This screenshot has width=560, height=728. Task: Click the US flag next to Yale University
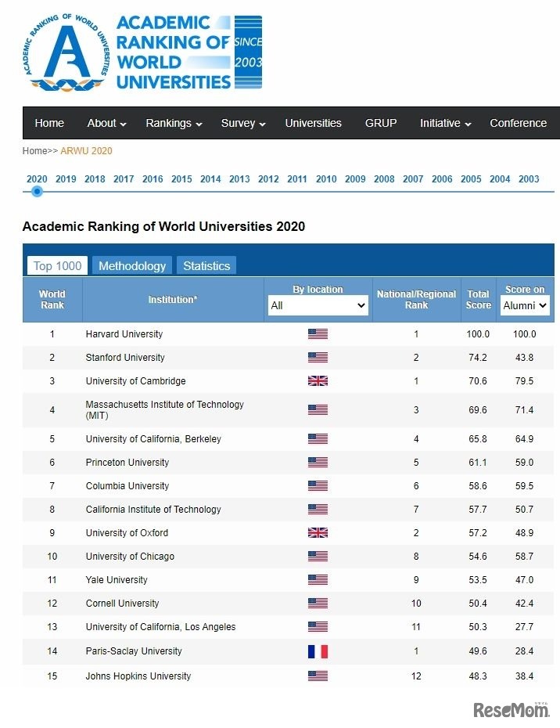(x=317, y=580)
